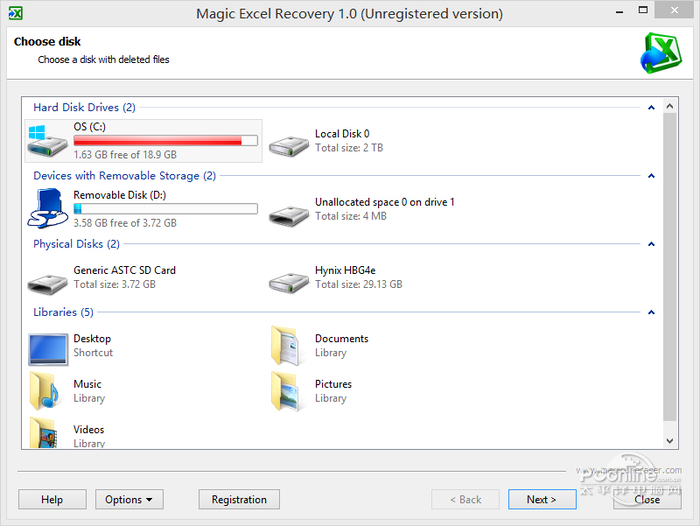Click the 'Music' label

pos(88,384)
